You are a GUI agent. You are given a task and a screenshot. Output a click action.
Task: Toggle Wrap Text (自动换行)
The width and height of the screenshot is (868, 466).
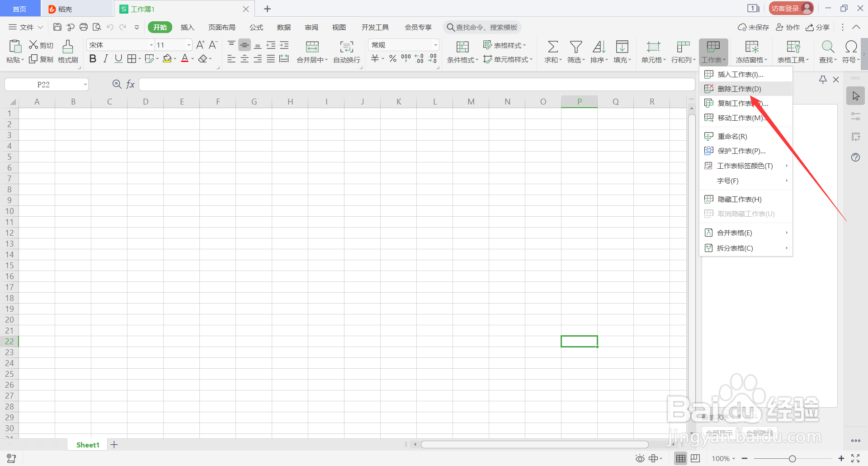[x=347, y=51]
